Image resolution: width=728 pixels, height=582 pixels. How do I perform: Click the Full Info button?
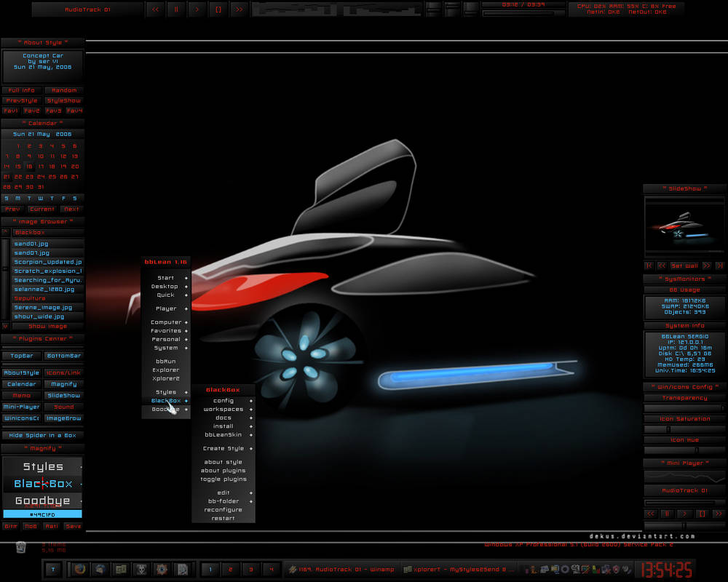coord(21,90)
